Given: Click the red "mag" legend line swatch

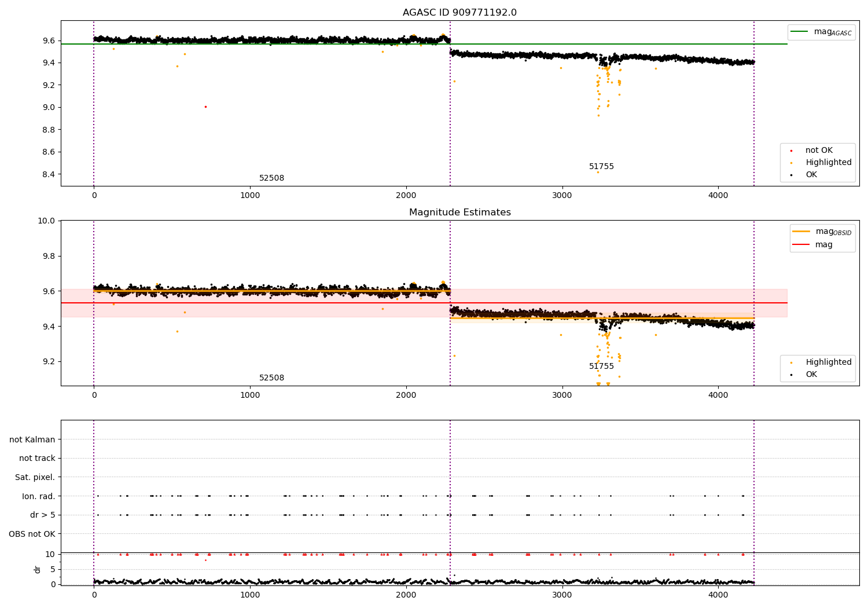Looking at the screenshot, I should tap(801, 244).
